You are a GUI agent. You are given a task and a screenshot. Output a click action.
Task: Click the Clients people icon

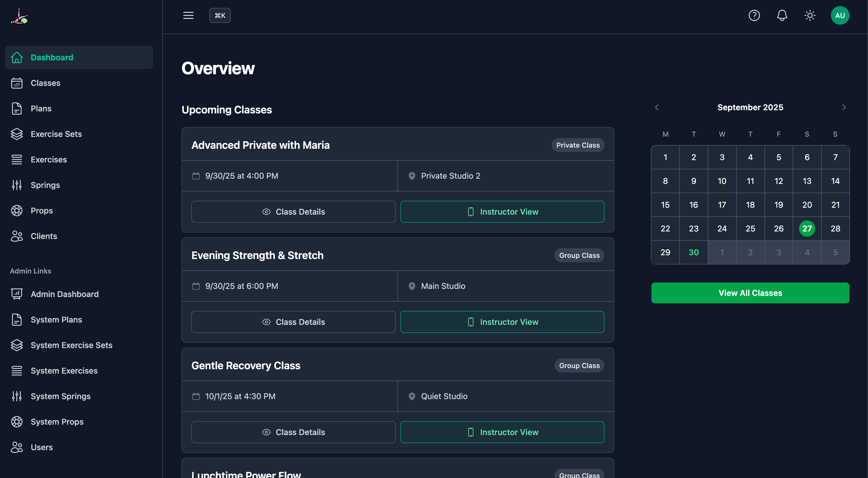click(17, 236)
